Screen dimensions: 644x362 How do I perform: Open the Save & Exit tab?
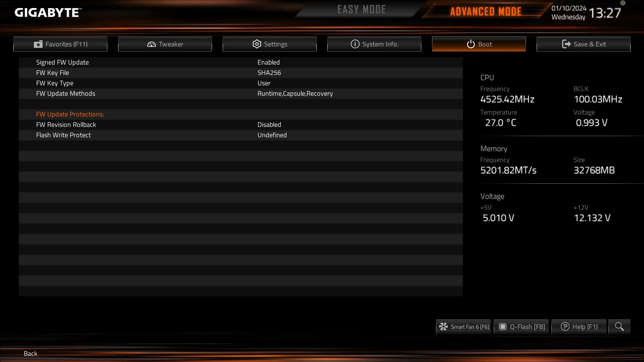point(583,44)
